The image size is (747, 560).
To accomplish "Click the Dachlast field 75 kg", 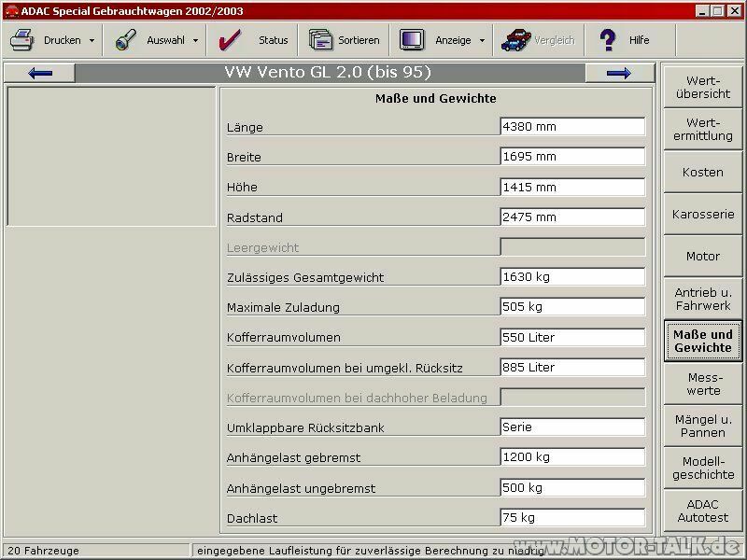I will tap(572, 518).
